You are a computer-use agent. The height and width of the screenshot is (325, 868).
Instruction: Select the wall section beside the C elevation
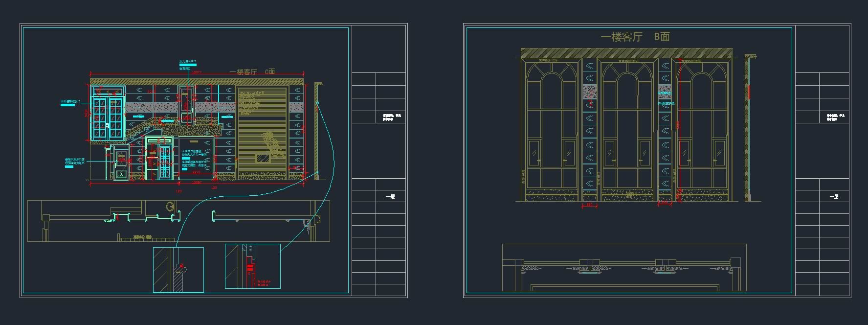click(x=317, y=131)
